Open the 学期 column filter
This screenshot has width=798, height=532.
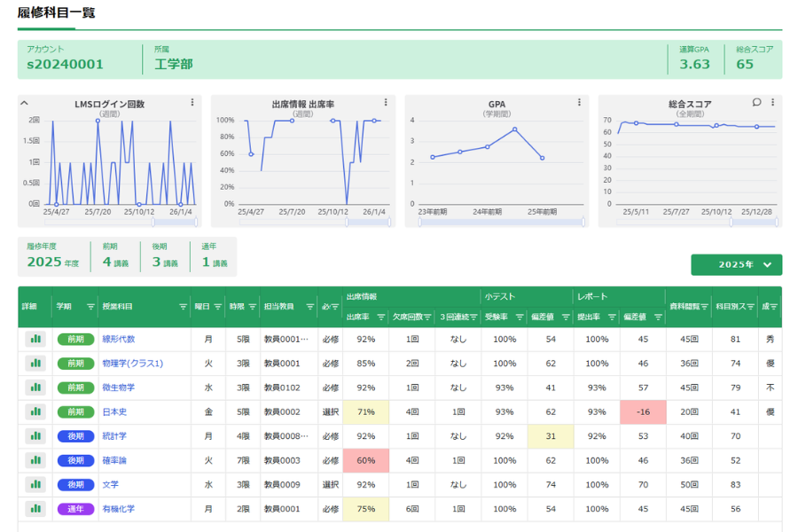click(x=90, y=307)
